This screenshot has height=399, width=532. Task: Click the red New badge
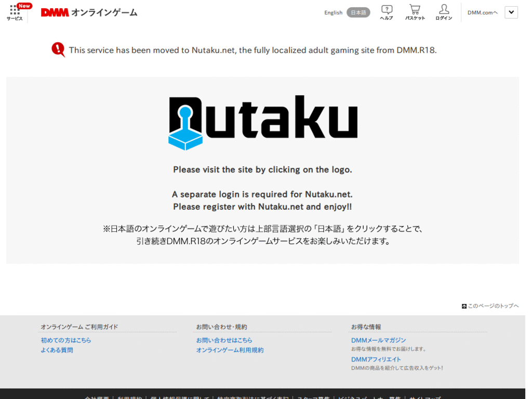(24, 6)
